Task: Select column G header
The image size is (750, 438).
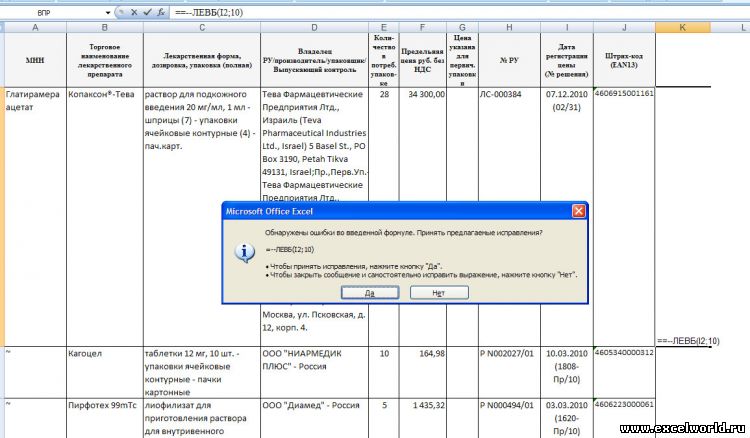Action: pyautogui.click(x=462, y=27)
